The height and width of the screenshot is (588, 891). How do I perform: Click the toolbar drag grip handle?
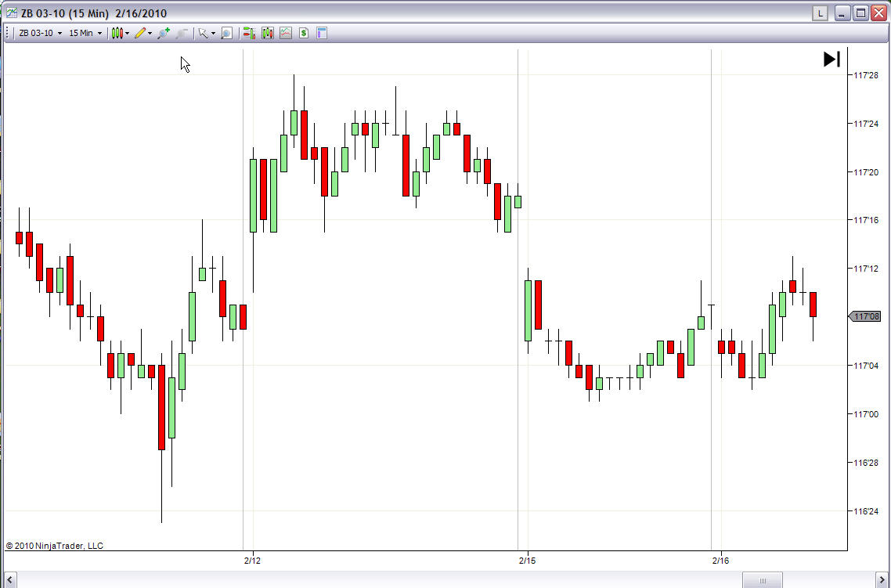[7, 33]
